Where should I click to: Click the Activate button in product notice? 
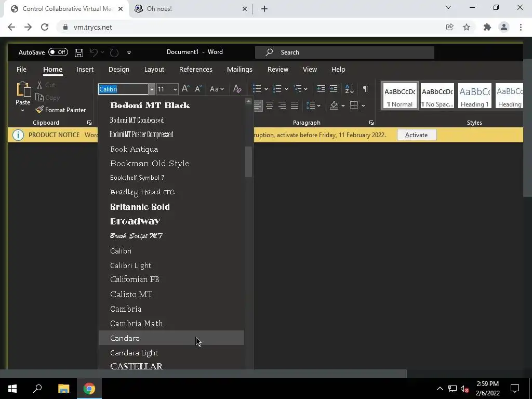(416, 135)
